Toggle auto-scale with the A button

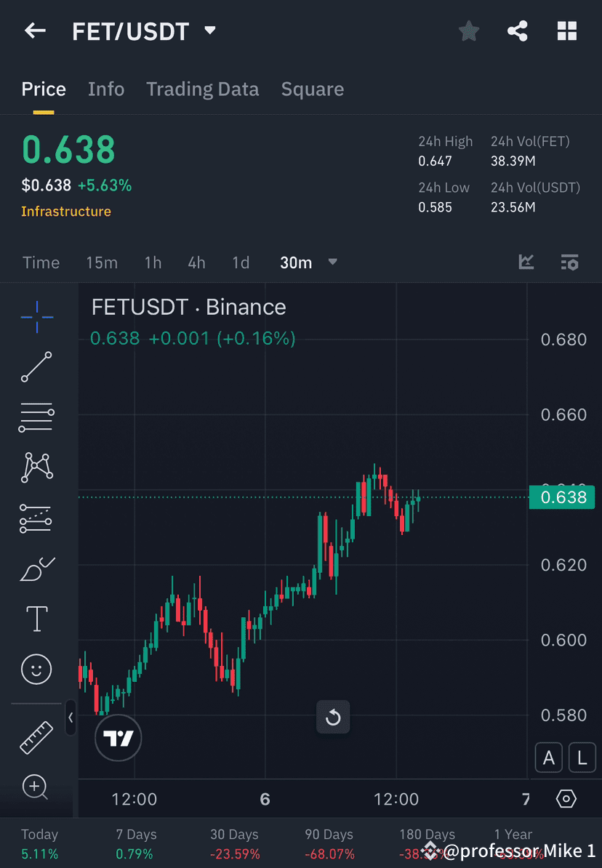[x=548, y=758]
